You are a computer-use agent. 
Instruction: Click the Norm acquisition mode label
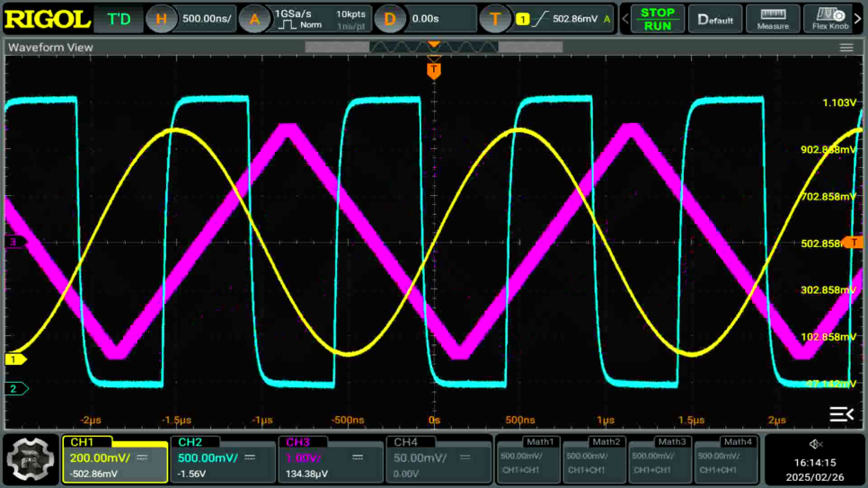(311, 25)
